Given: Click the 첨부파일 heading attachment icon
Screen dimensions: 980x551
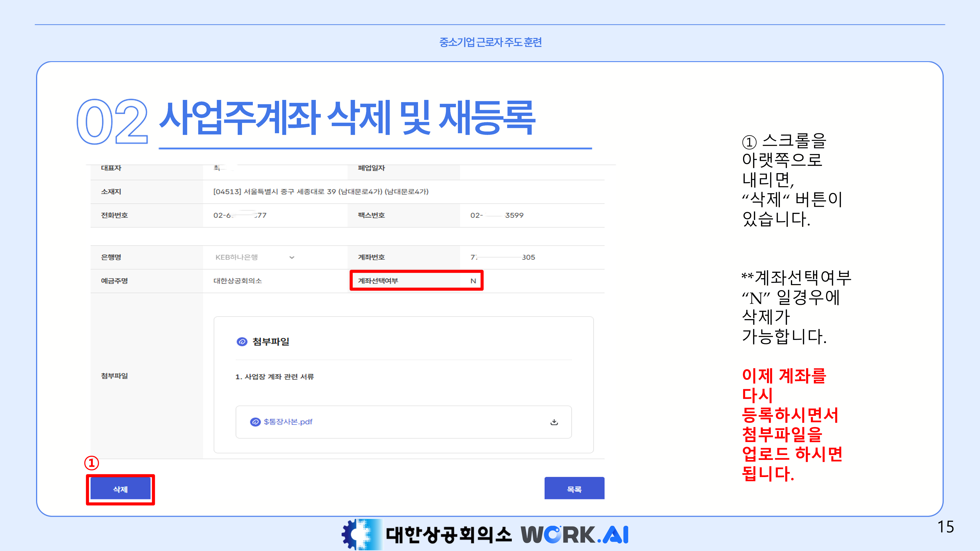Looking at the screenshot, I should coord(242,341).
